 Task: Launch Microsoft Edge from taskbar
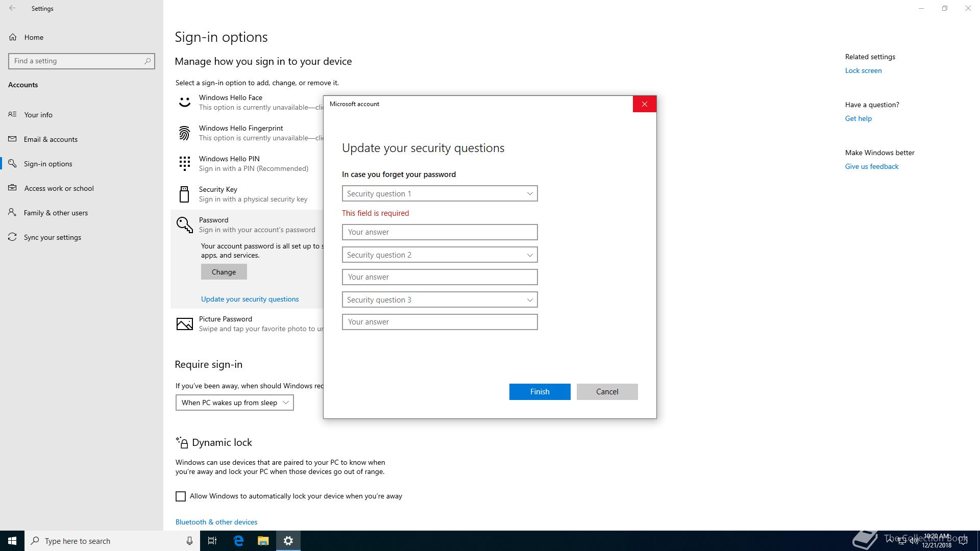pos(238,541)
